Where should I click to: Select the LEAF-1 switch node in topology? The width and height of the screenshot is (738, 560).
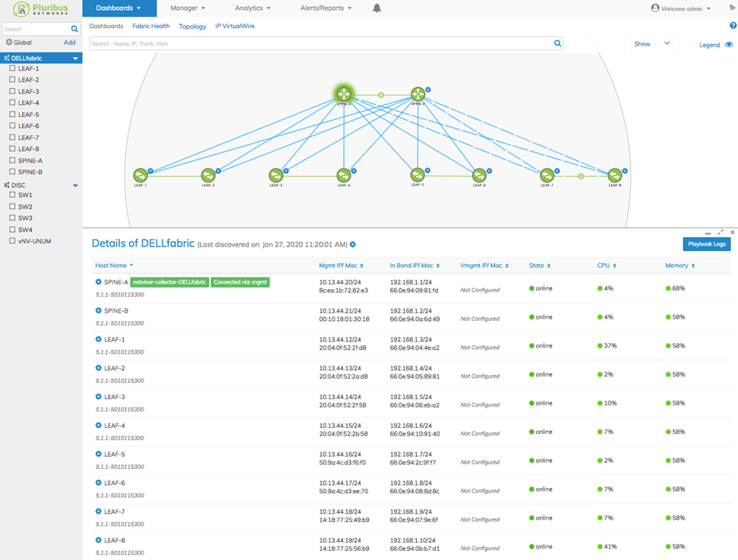[x=140, y=175]
